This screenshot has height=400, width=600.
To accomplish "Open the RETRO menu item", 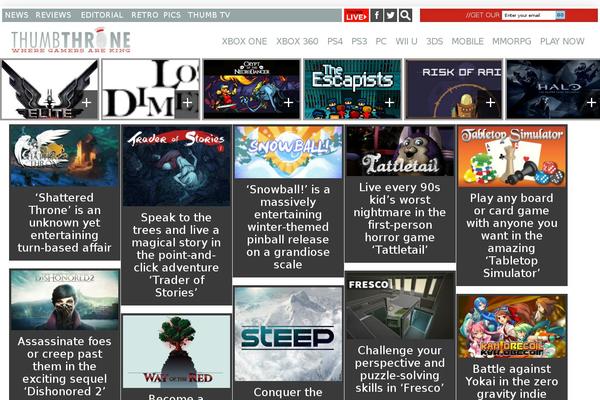I will tap(145, 15).
